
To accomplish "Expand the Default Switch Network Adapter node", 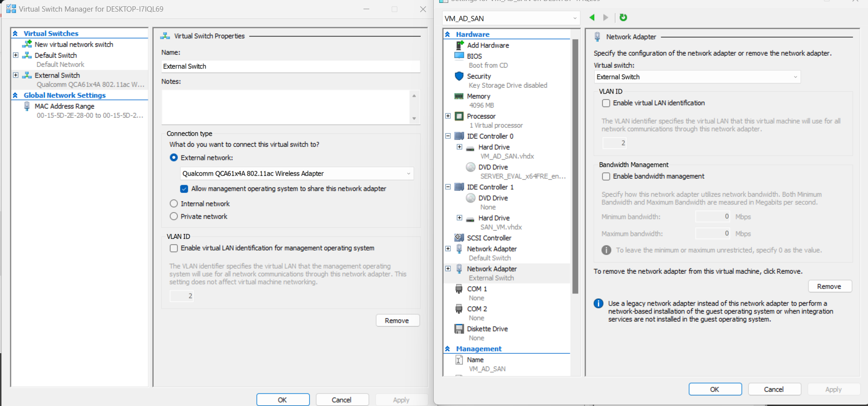I will click(x=448, y=249).
